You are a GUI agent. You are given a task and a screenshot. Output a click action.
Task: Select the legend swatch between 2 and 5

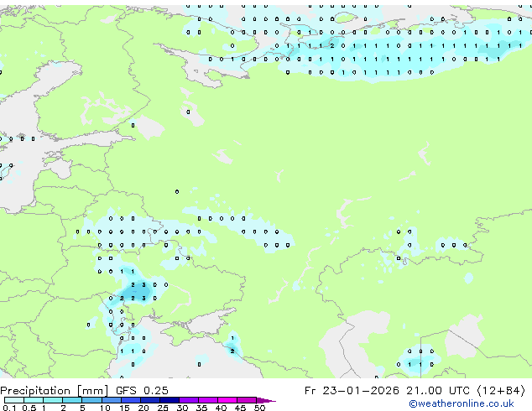(72, 400)
